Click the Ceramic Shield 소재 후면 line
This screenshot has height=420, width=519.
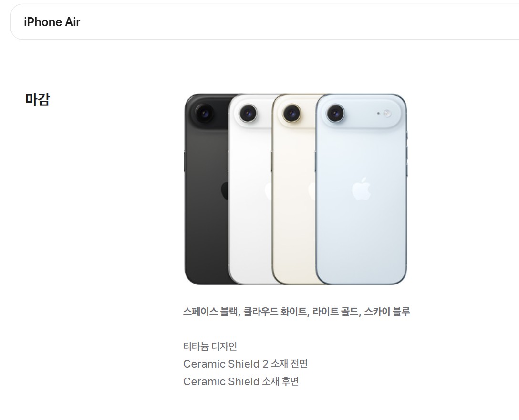point(241,381)
